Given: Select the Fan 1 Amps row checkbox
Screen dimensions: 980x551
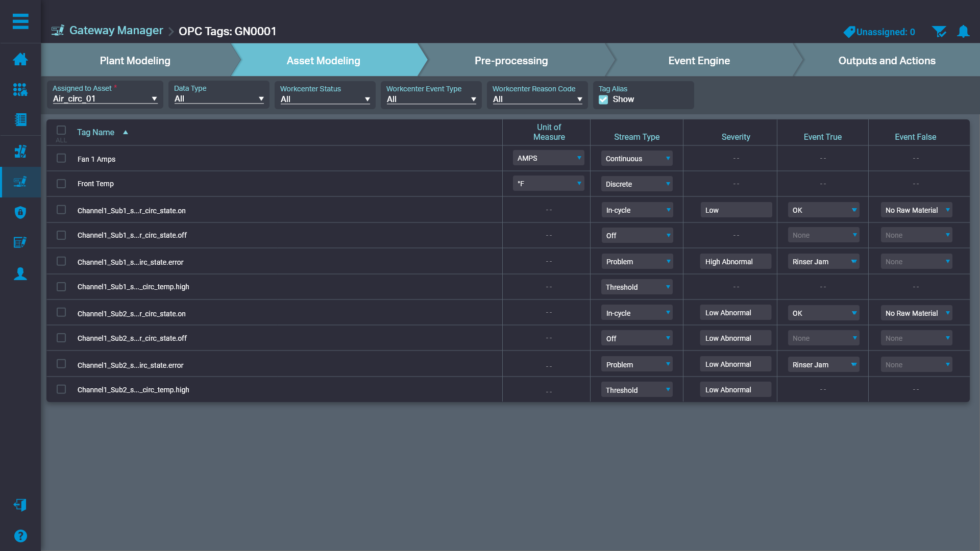Looking at the screenshot, I should [61, 158].
